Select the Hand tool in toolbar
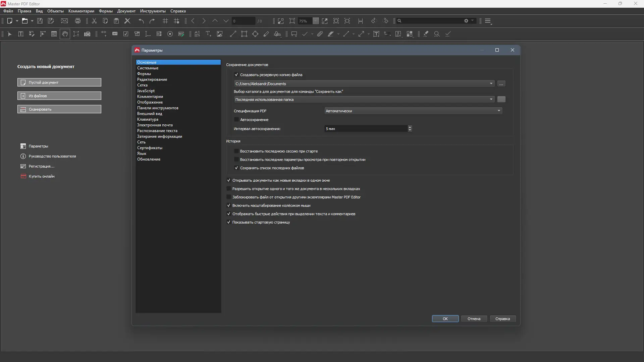Viewport: 644px width, 362px height. tap(65, 34)
